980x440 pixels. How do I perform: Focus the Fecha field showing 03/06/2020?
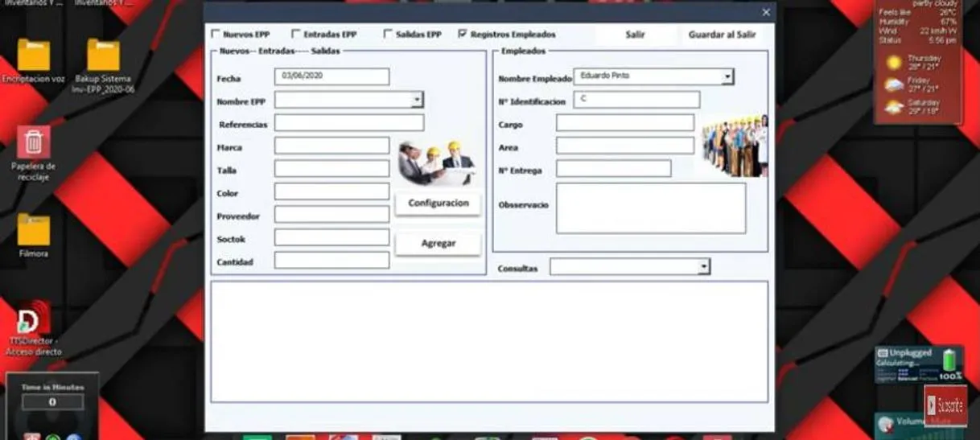(331, 76)
